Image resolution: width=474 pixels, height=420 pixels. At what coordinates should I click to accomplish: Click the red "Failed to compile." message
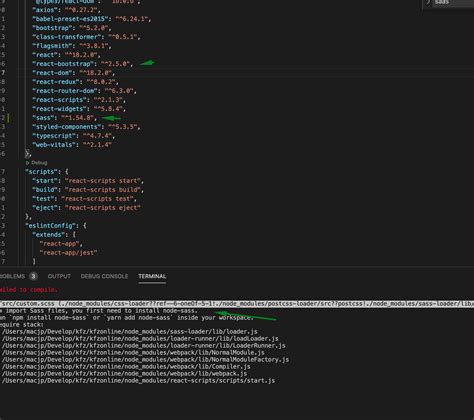(x=29, y=290)
